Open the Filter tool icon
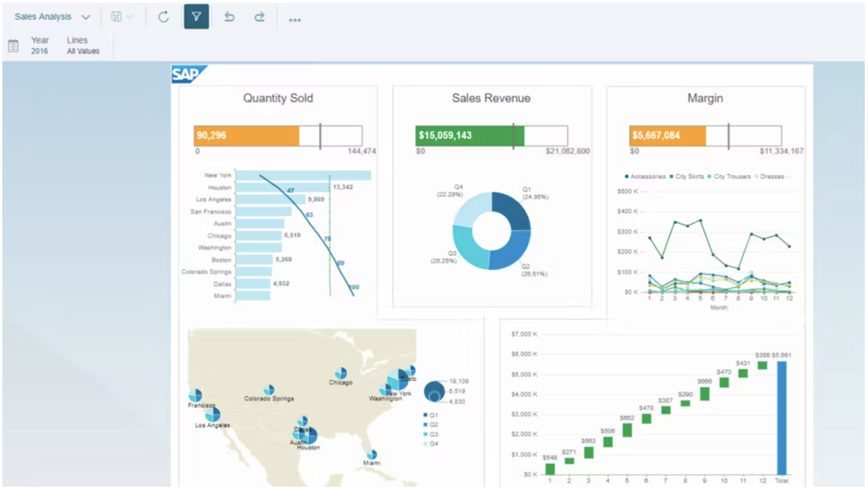The height and width of the screenshot is (491, 868). coord(196,17)
